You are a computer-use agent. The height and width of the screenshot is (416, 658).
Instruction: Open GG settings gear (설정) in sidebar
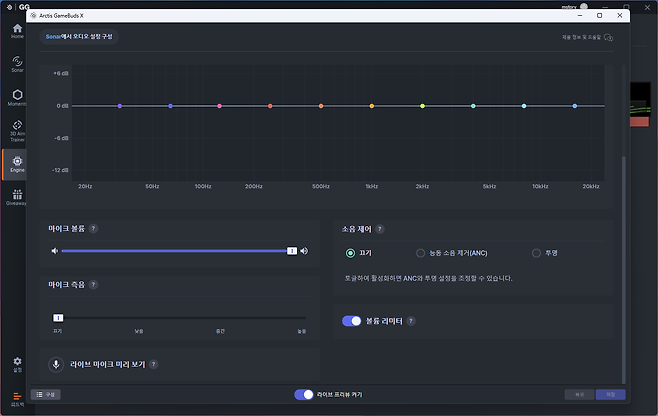[x=17, y=364]
